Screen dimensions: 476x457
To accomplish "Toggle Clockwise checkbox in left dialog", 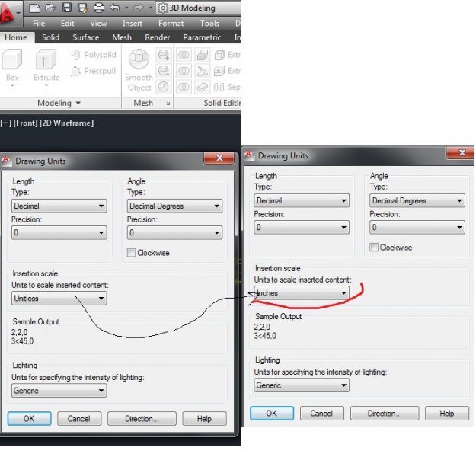I will pyautogui.click(x=131, y=253).
